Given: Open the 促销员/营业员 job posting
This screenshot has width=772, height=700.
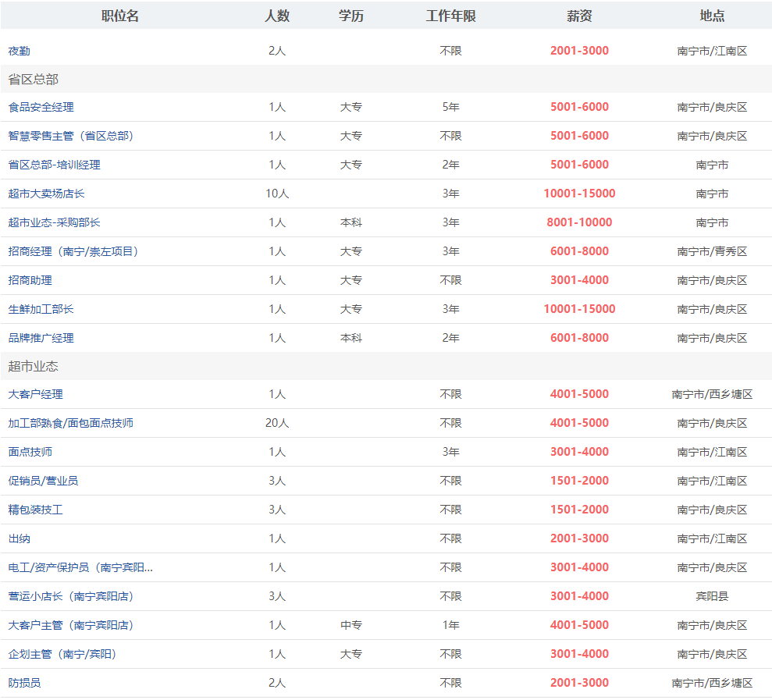Looking at the screenshot, I should (44, 481).
